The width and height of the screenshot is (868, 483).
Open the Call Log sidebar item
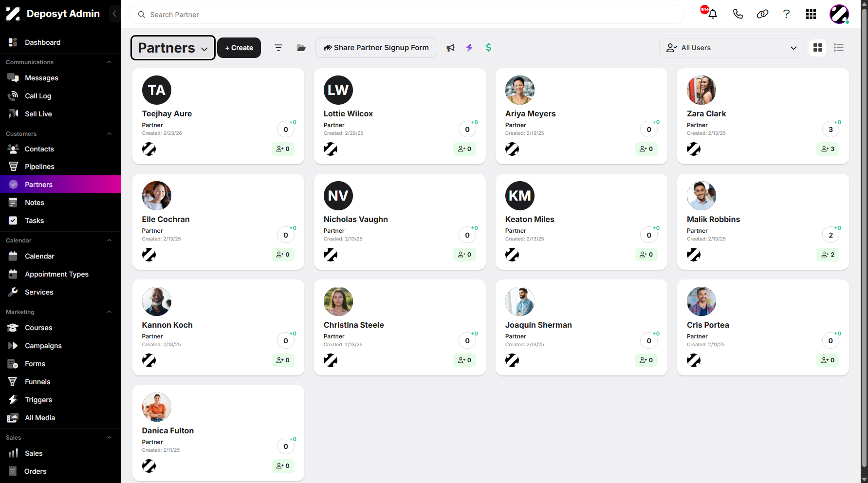[x=60, y=96]
